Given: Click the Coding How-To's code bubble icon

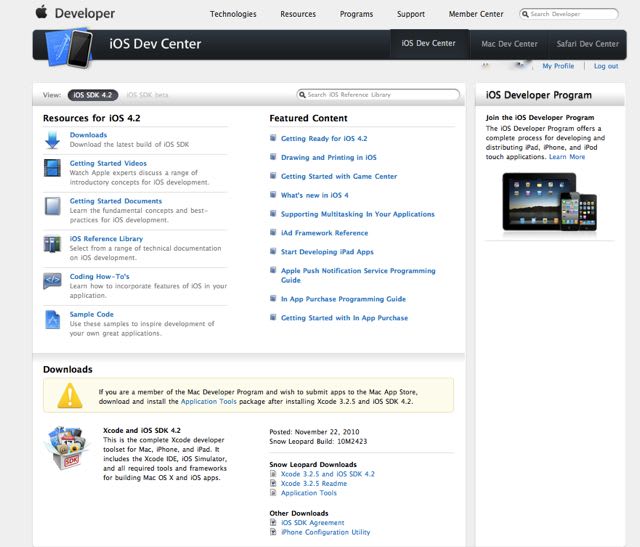Looking at the screenshot, I should (52, 281).
